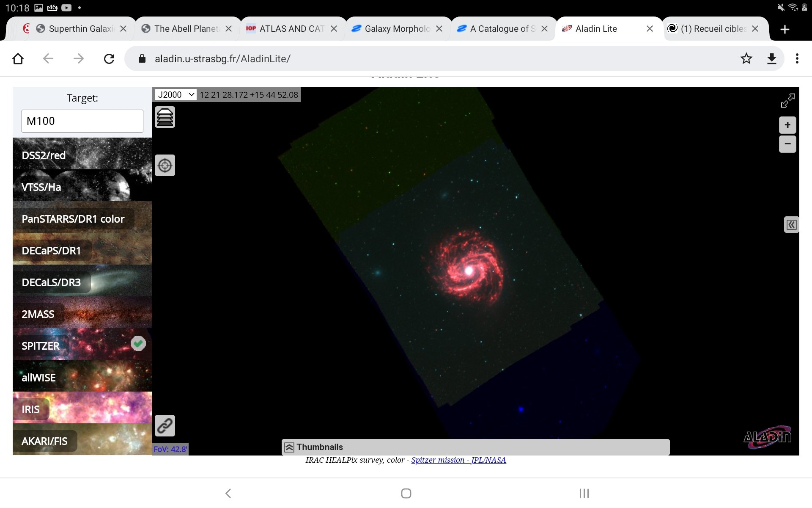The height and width of the screenshot is (508, 812).
Task: Expand the Thumbnails panel
Action: [x=475, y=447]
